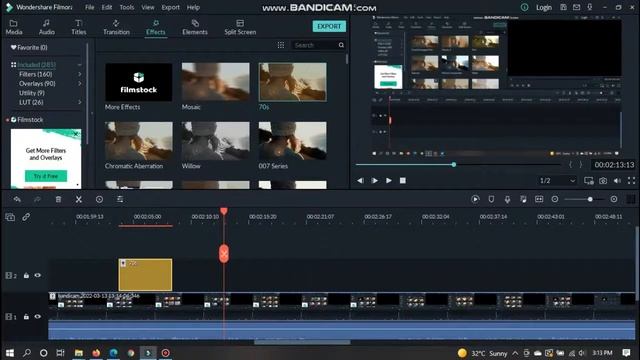This screenshot has height=360, width=640.
Task: Toggle visibility eye on track 2
Action: coord(38,276)
